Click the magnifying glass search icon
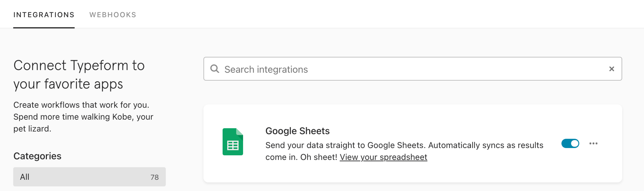644x191 pixels. 215,69
